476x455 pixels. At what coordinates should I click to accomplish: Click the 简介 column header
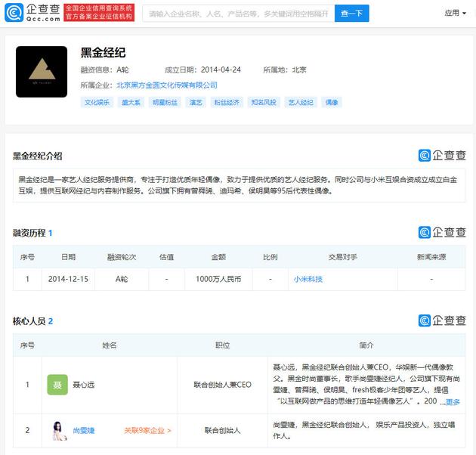(x=366, y=345)
